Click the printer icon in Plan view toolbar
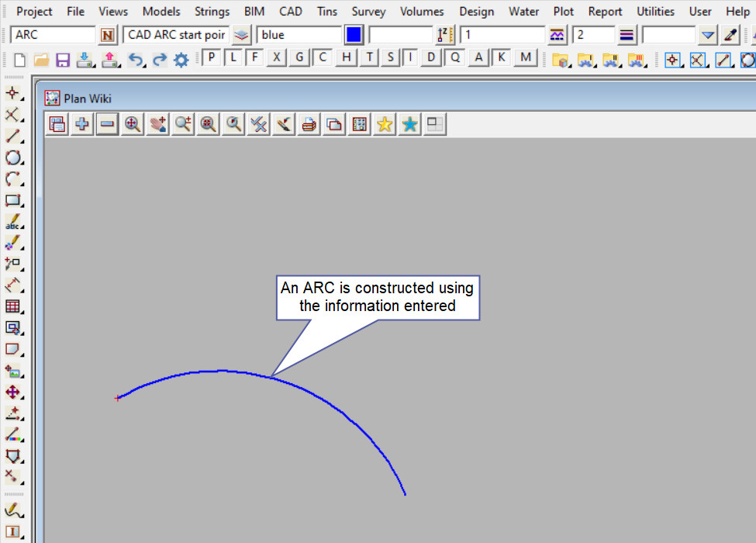The image size is (756, 543). point(309,124)
